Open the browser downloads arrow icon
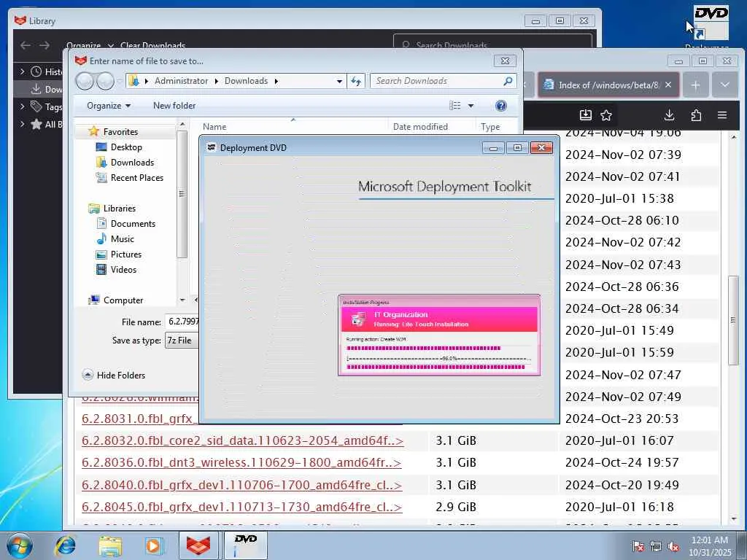747x560 pixels. [x=669, y=114]
